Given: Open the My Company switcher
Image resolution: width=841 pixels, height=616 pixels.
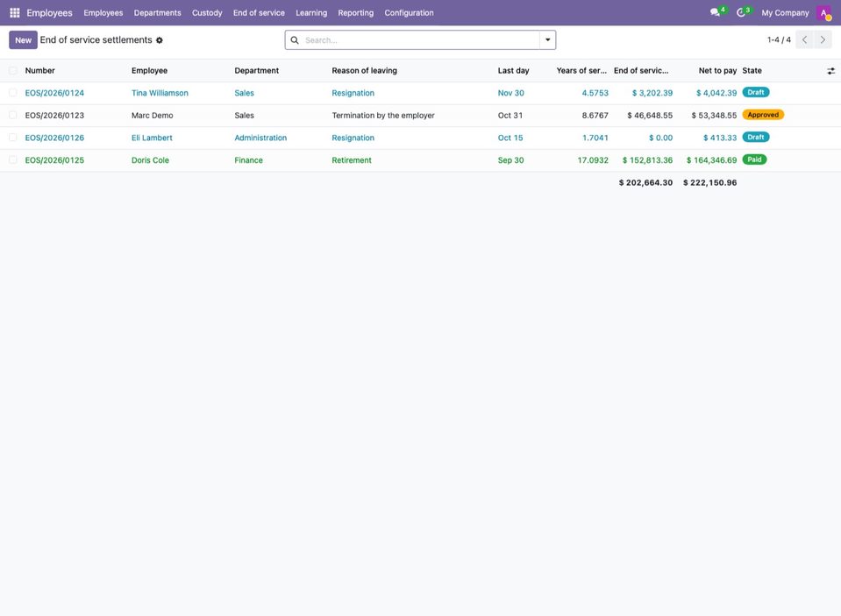Looking at the screenshot, I should pos(785,13).
